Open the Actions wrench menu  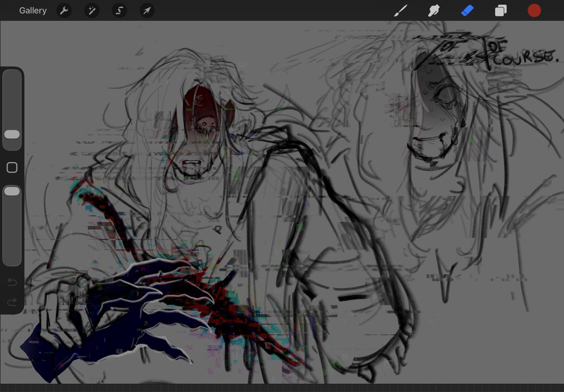coord(64,10)
